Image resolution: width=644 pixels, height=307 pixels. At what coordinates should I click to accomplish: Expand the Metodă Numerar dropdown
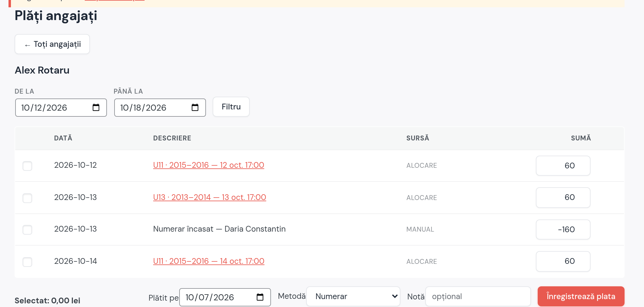pyautogui.click(x=353, y=296)
